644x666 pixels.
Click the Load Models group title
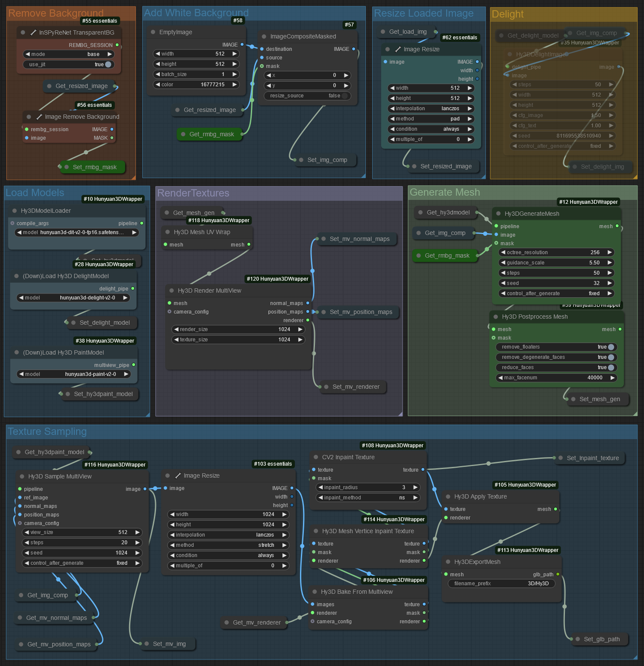(35, 193)
